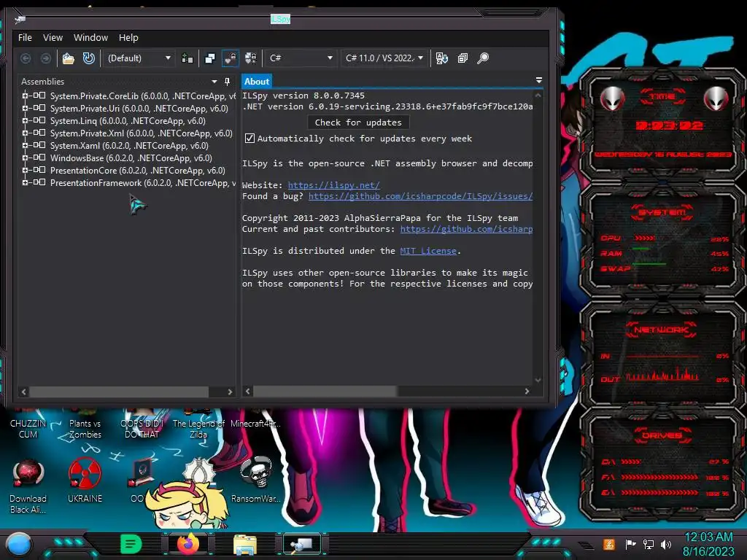Select WindowsBase (6.0.2.0) tree row text
Screen dimensions: 747x560
[131, 158]
